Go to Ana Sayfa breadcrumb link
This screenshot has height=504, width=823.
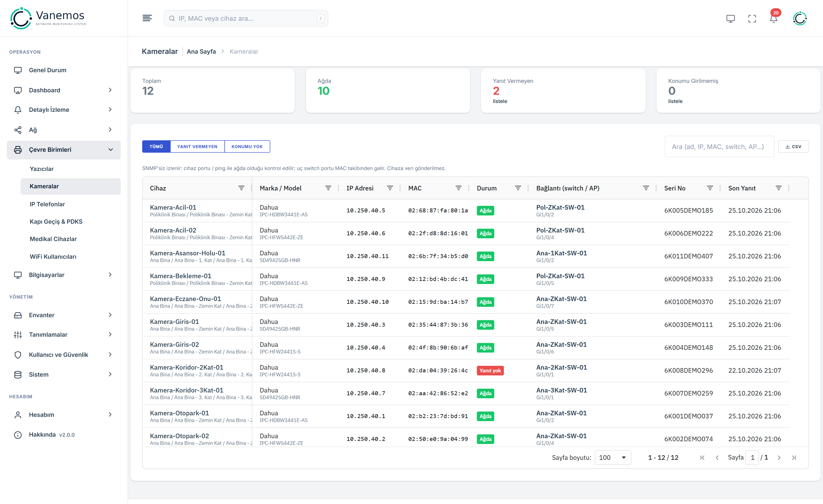click(201, 51)
